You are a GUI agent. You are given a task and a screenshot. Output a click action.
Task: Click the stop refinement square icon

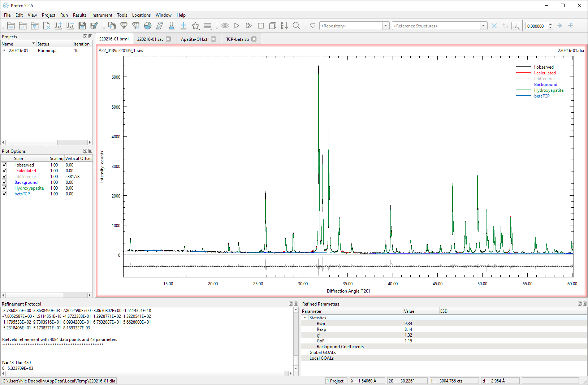(261, 26)
